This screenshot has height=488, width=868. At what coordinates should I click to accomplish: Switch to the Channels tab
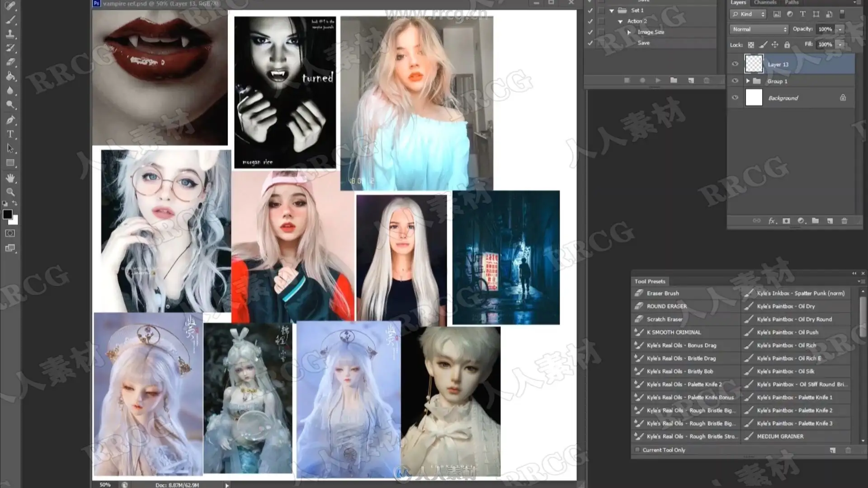tap(765, 3)
